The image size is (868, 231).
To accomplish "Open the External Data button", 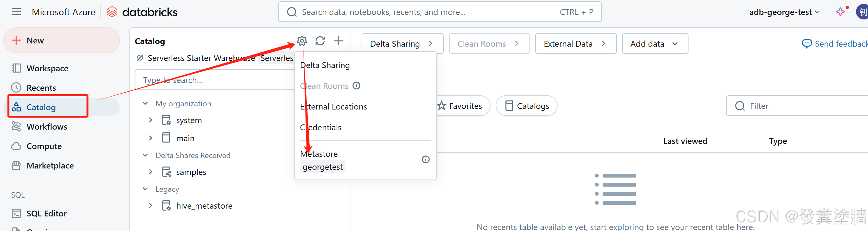I will (x=575, y=44).
